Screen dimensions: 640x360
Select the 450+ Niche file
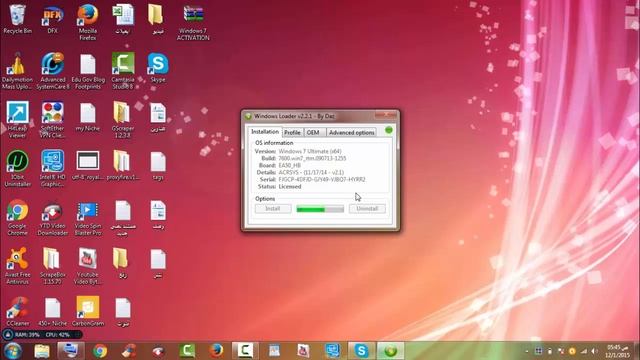point(52,311)
